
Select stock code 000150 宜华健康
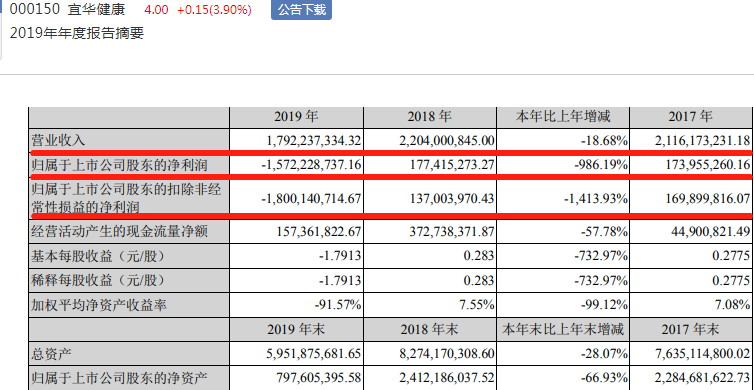[x=67, y=10]
